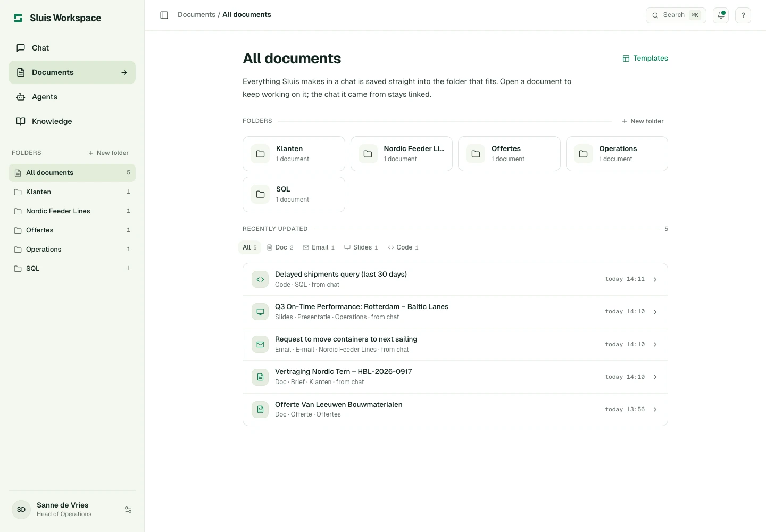
Task: Expand Request to move containers chevron
Action: tap(655, 344)
